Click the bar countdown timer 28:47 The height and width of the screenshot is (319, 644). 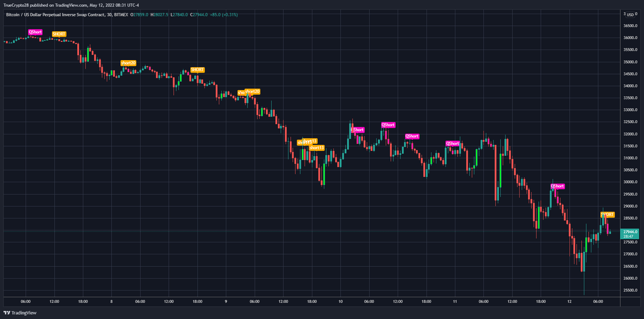click(x=629, y=236)
